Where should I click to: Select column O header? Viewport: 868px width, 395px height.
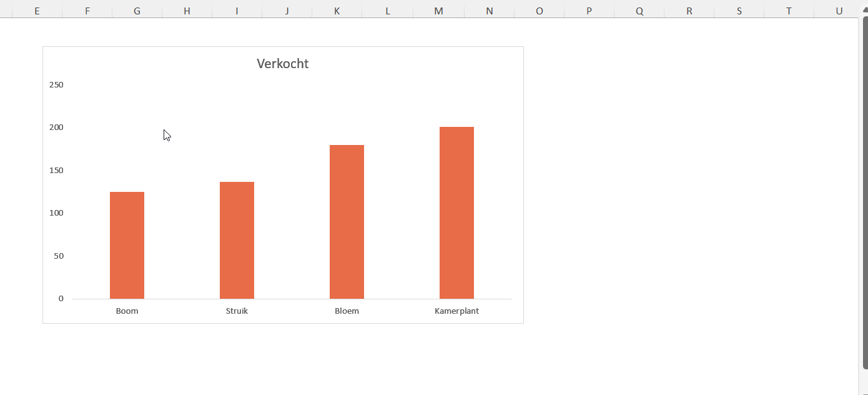coord(539,11)
